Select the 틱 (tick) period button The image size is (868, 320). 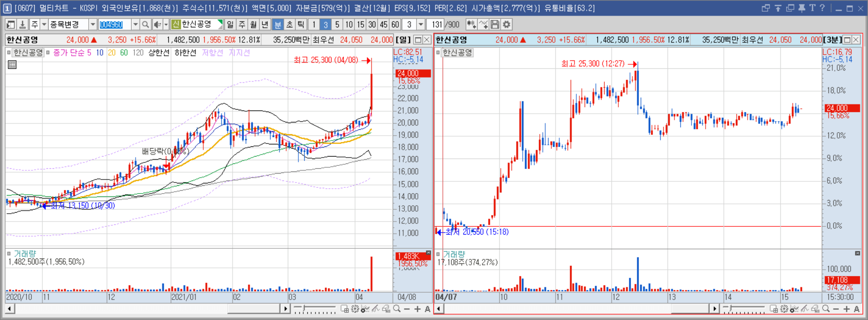301,24
